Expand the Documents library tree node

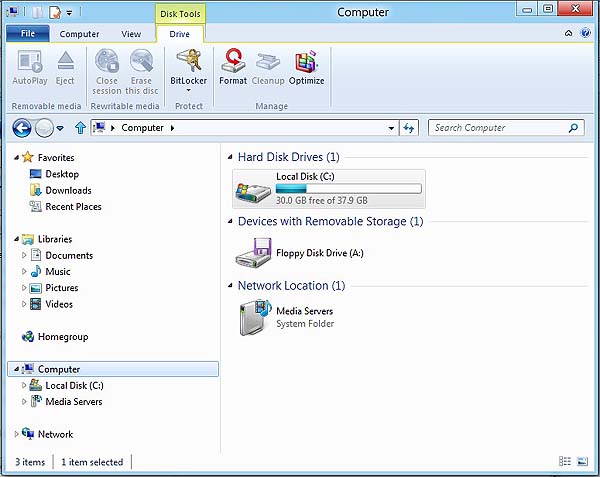pyautogui.click(x=25, y=256)
